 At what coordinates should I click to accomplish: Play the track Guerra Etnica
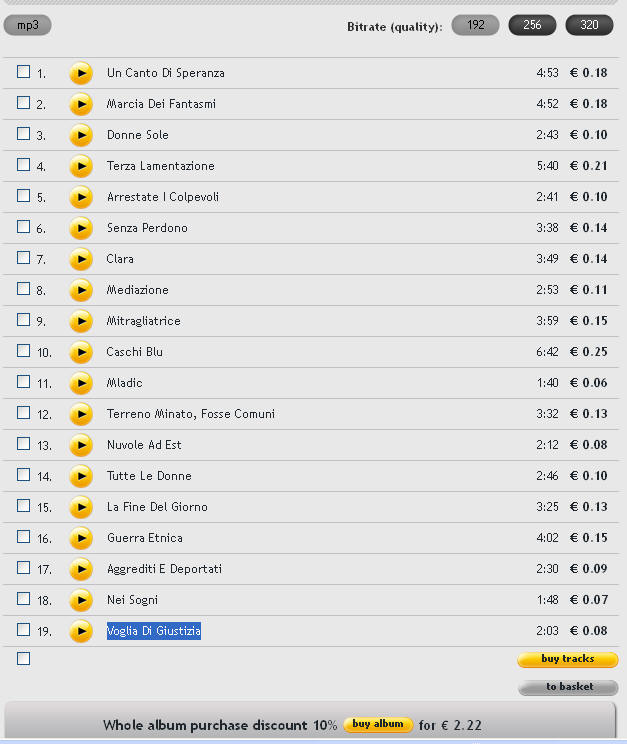[x=81, y=538]
